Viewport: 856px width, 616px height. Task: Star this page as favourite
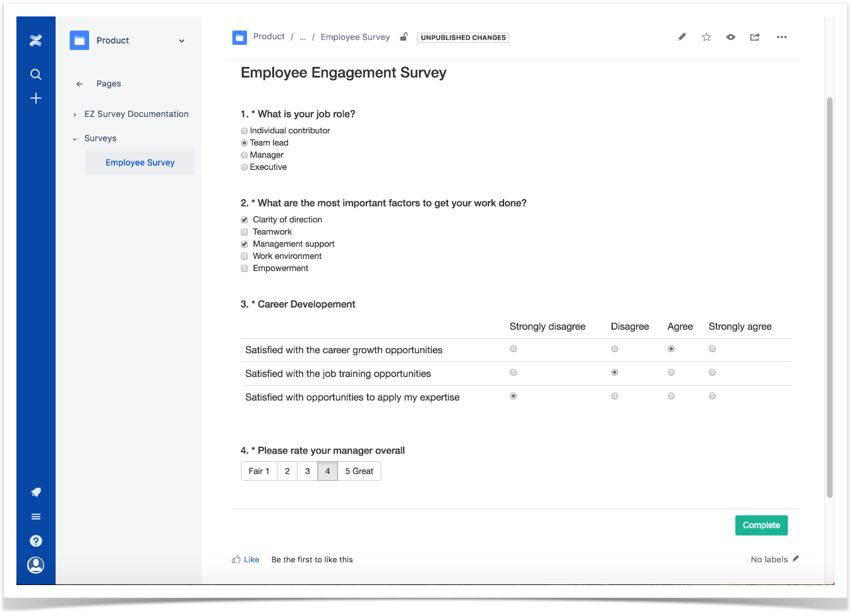(706, 37)
